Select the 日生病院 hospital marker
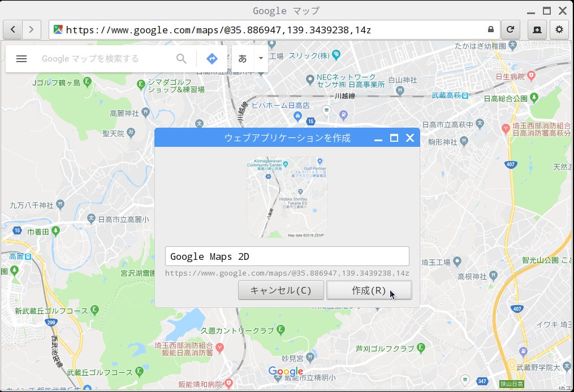 tap(531, 76)
